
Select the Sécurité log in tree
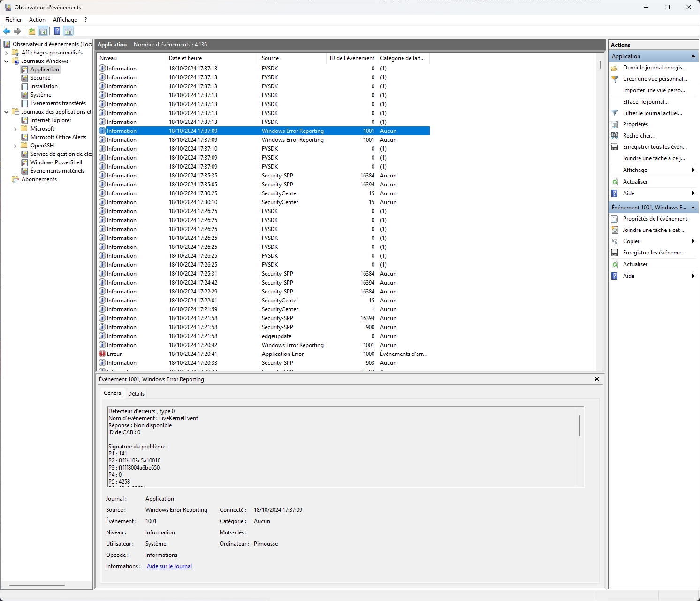[40, 78]
